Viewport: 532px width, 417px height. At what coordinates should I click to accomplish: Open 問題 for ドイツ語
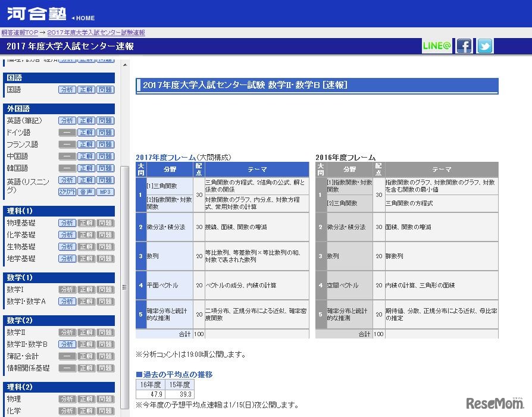pyautogui.click(x=105, y=133)
